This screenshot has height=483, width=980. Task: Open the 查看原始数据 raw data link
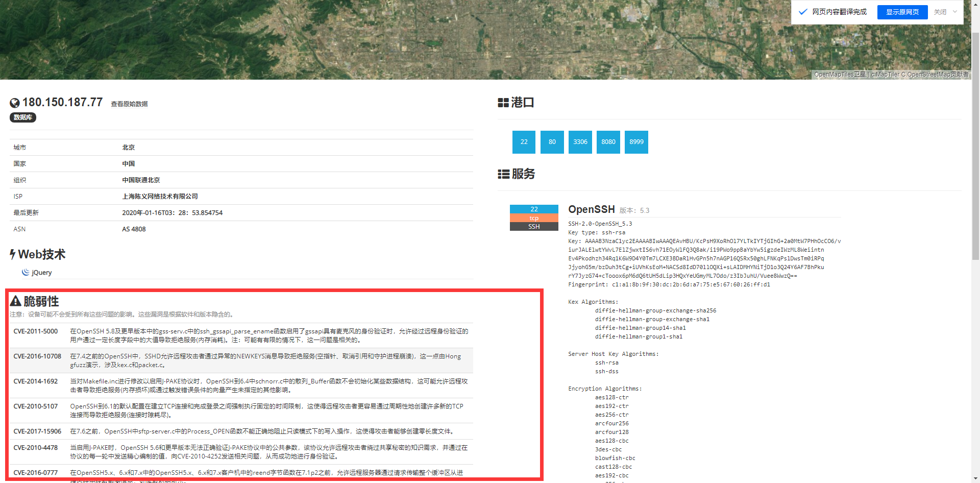point(129,104)
